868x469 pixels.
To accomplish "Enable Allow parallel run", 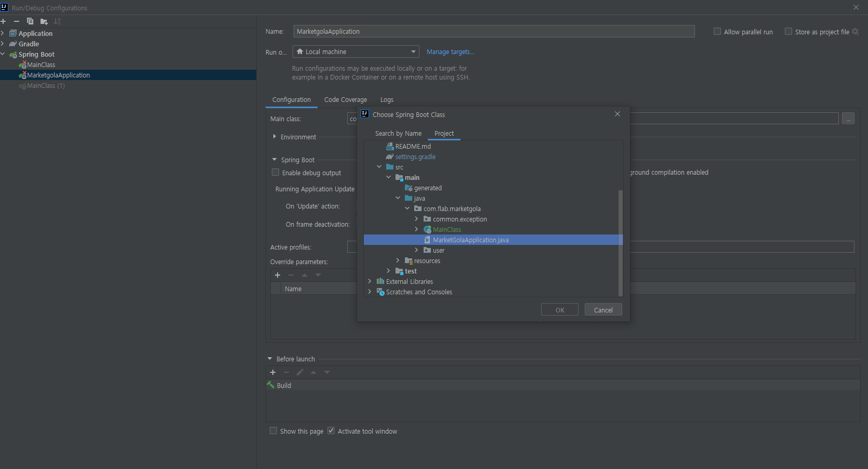I will coord(717,31).
